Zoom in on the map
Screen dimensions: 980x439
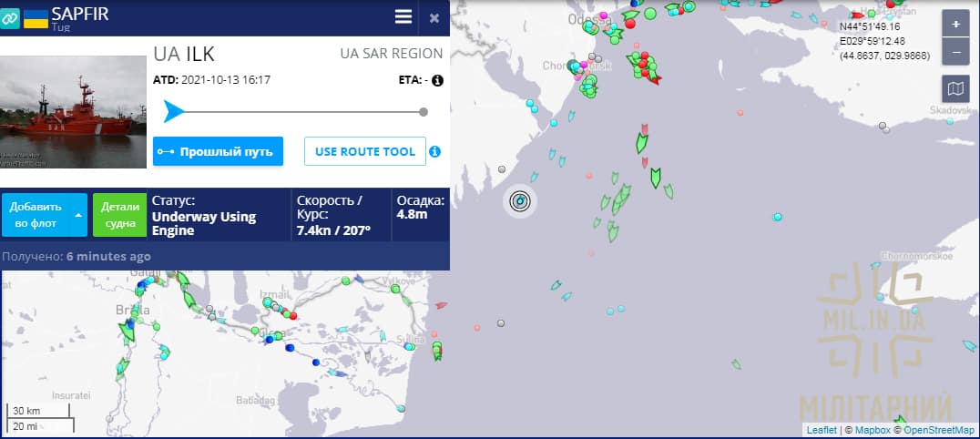click(955, 25)
